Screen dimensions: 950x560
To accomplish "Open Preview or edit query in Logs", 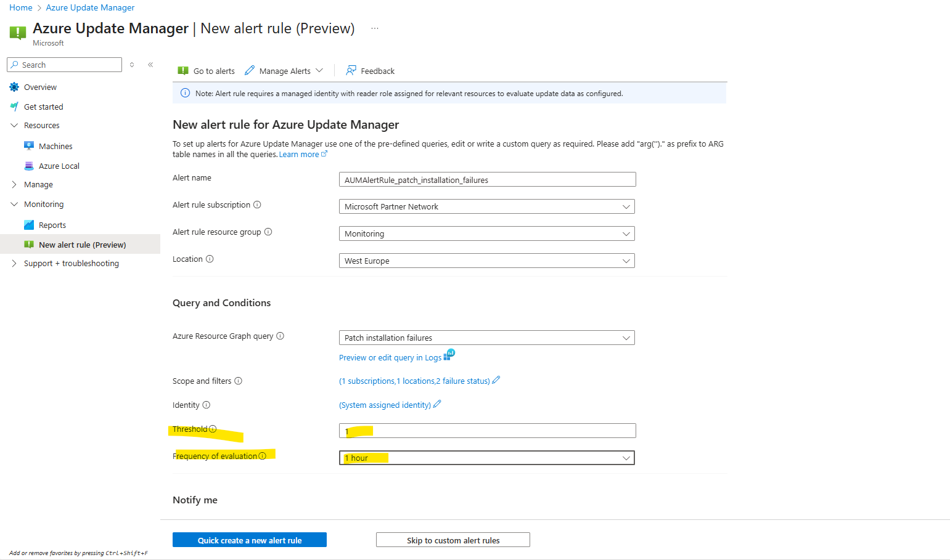I will 390,357.
